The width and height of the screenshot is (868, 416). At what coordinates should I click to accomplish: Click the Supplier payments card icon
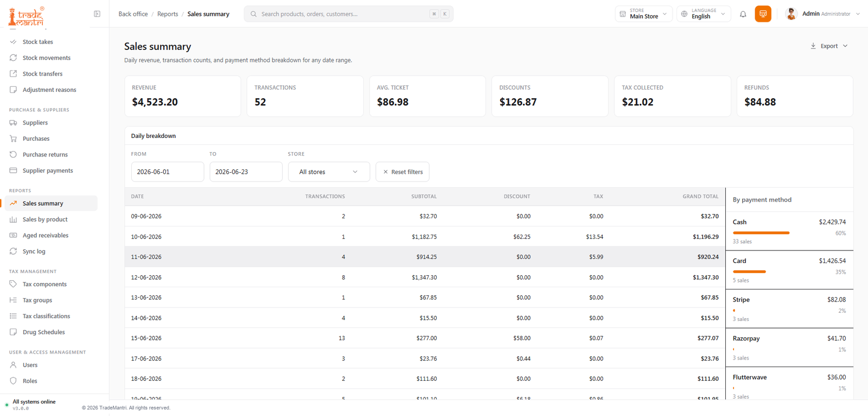13,171
